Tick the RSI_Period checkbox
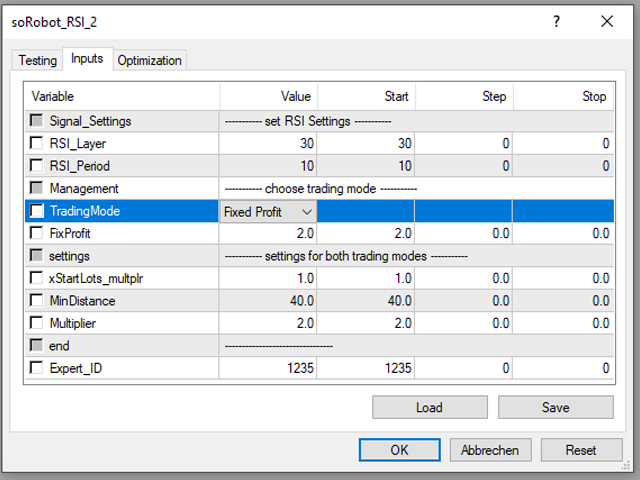The image size is (640, 480). pos(36,165)
